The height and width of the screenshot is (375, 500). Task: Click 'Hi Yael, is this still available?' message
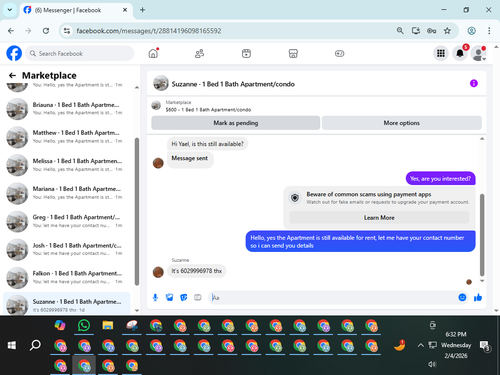[207, 144]
